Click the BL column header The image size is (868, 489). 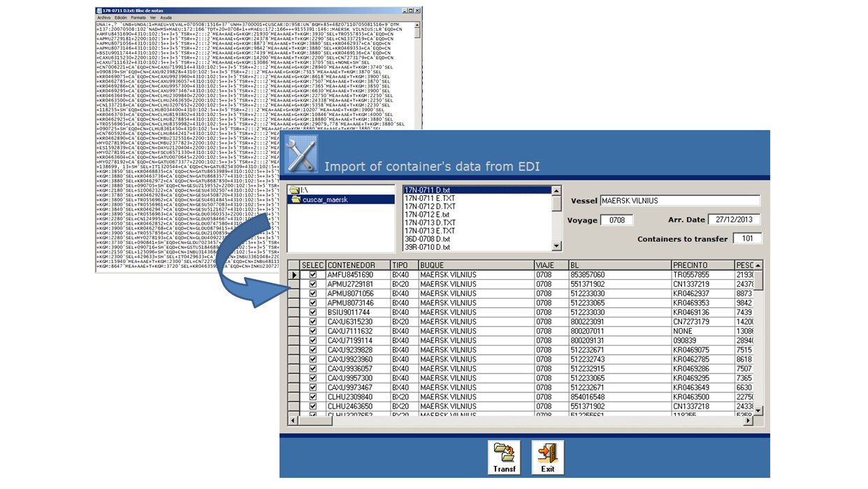[619, 265]
